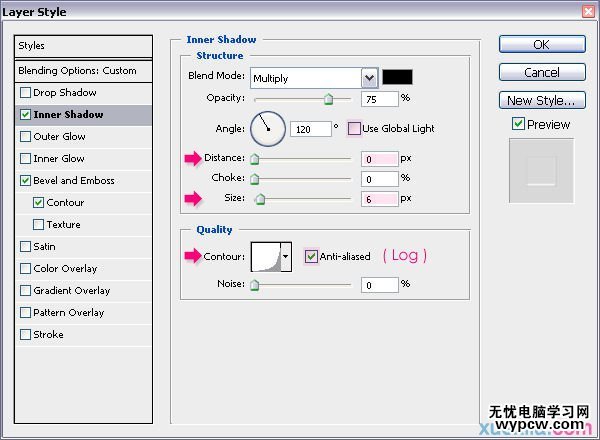Click the Choke slider handle
This screenshot has width=600, height=440.
point(254,179)
